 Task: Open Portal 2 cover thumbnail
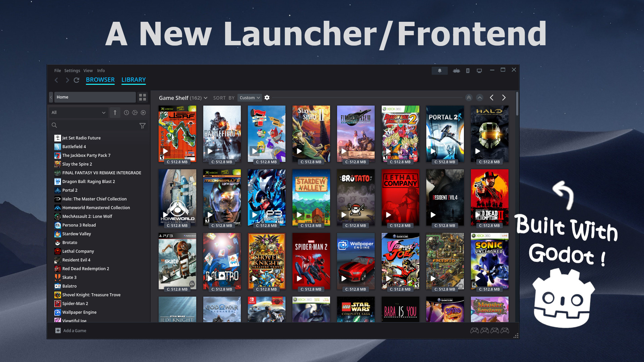[445, 134]
